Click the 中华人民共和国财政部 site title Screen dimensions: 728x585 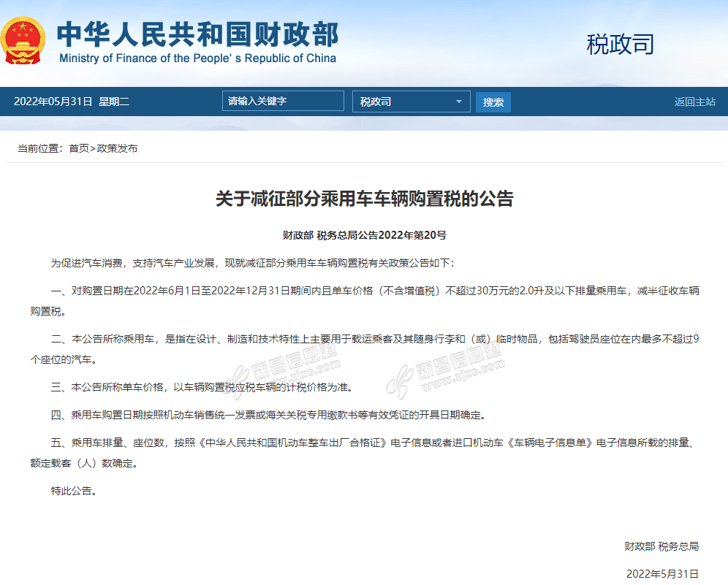click(197, 34)
